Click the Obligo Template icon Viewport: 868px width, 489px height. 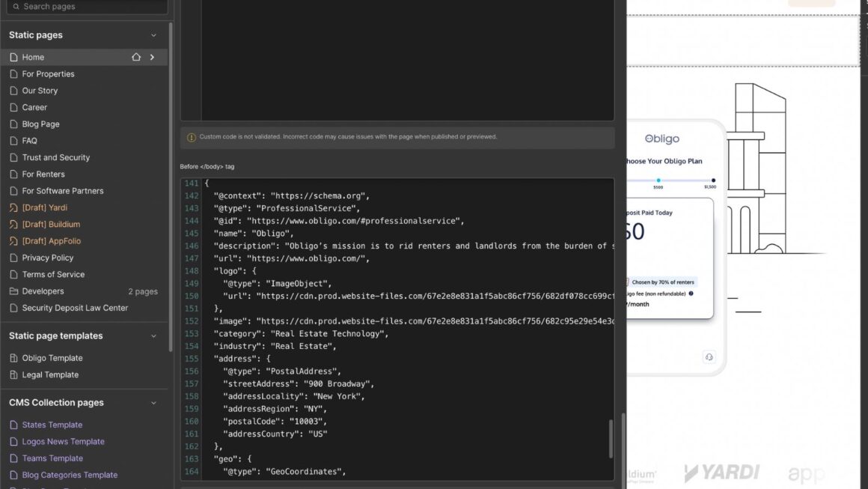point(13,358)
